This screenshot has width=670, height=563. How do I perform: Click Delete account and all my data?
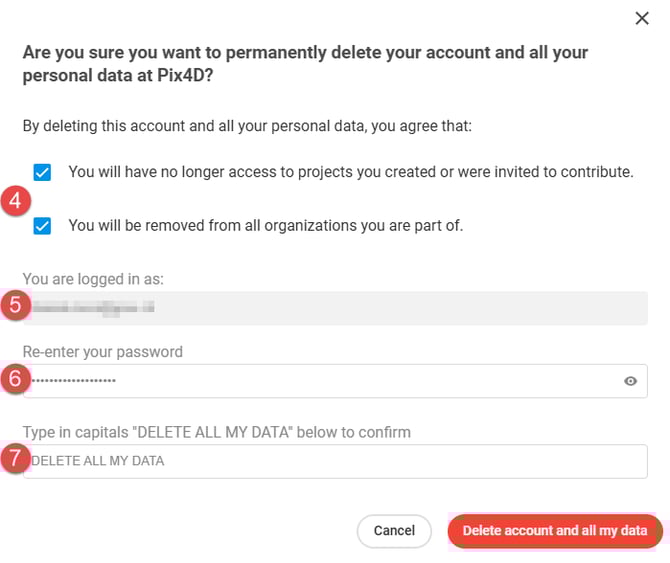554,531
